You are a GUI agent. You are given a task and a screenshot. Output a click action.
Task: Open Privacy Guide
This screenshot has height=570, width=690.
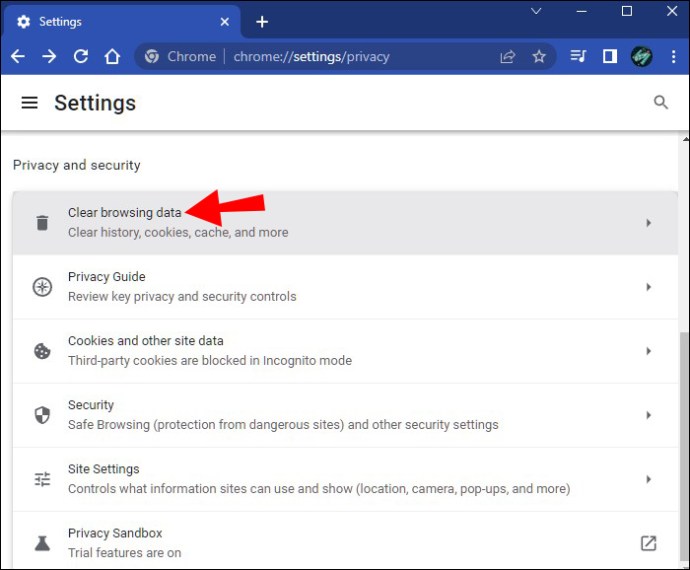coord(345,287)
